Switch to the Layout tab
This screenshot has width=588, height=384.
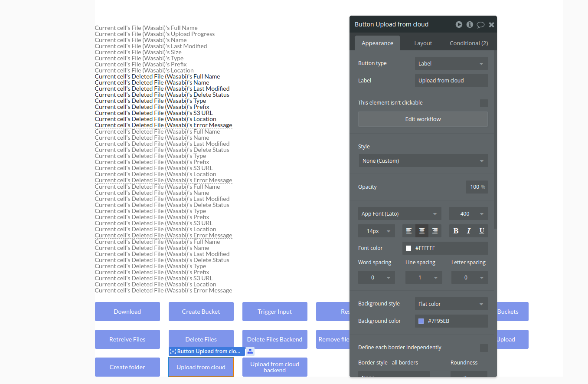423,43
